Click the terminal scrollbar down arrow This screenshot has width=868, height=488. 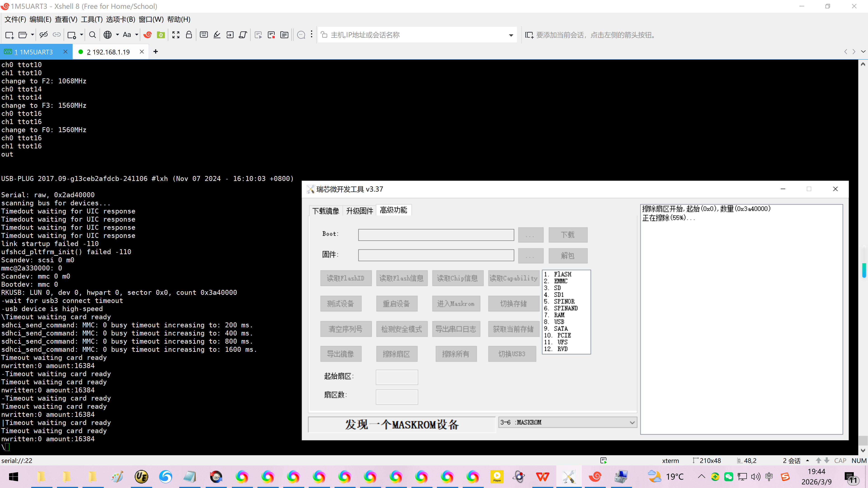(863, 450)
